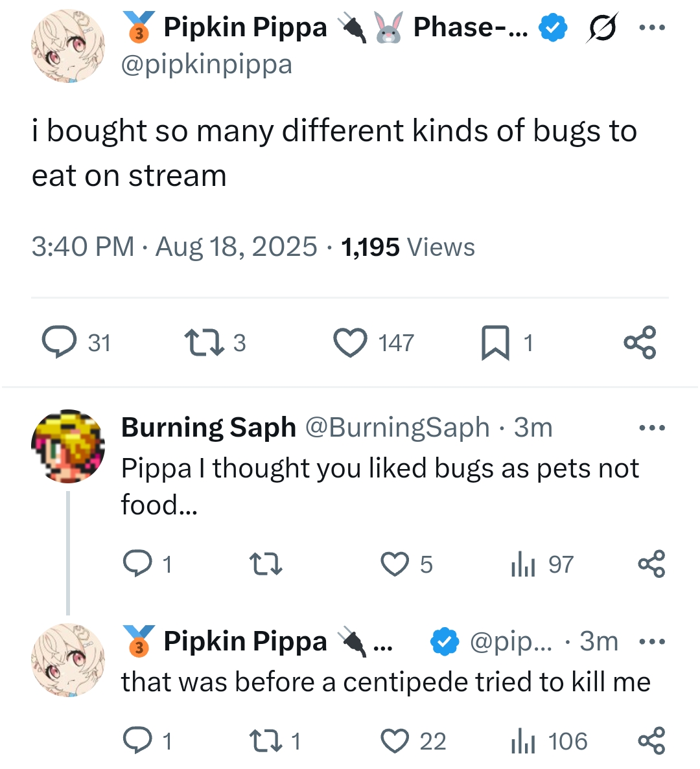Open reply box on main Pipkin Pippa post
The height and width of the screenshot is (769, 700).
point(60,342)
